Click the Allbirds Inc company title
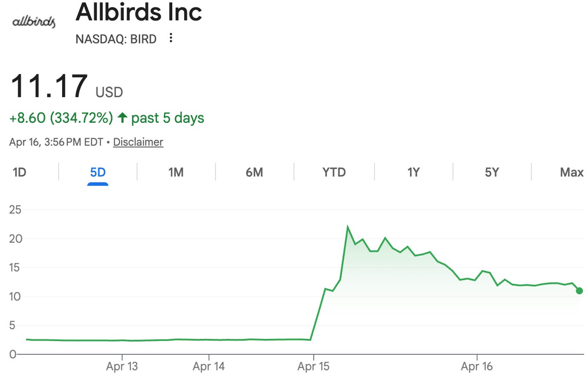The height and width of the screenshot is (376, 588). coord(138,12)
